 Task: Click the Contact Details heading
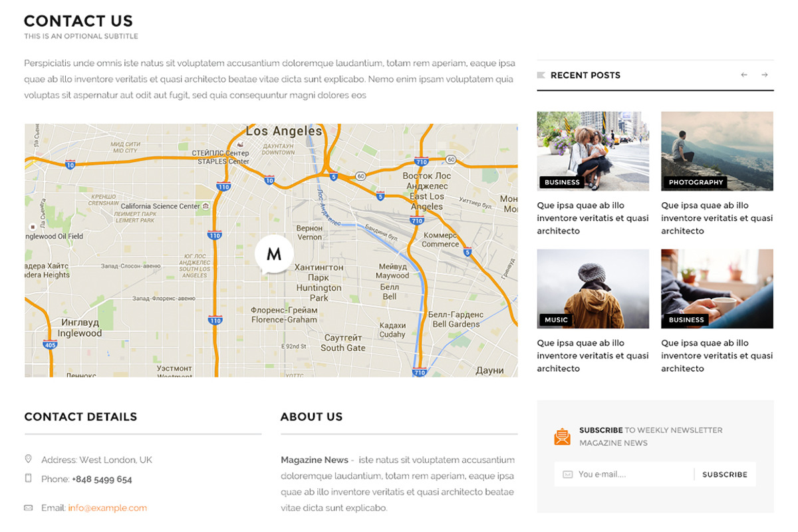(80, 417)
